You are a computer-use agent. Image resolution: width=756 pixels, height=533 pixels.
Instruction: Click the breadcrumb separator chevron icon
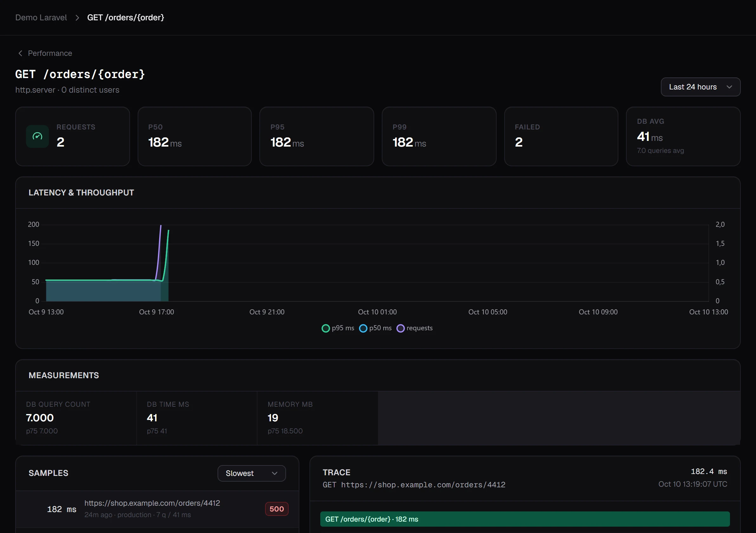(x=77, y=18)
